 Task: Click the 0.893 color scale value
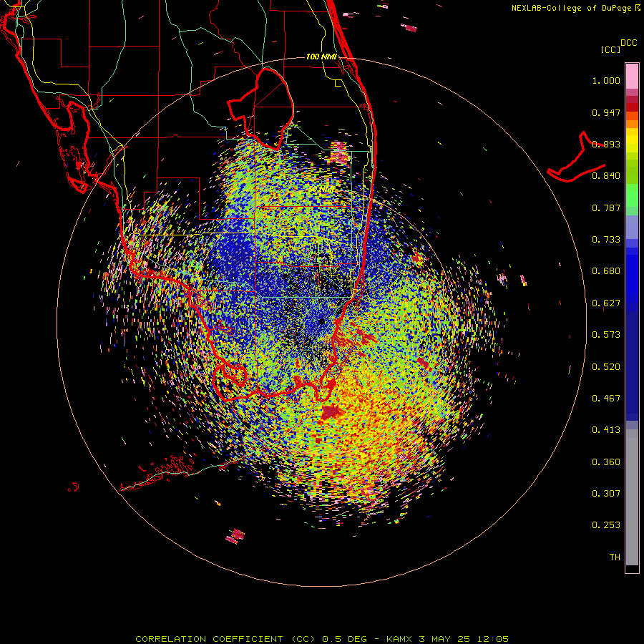click(x=606, y=144)
